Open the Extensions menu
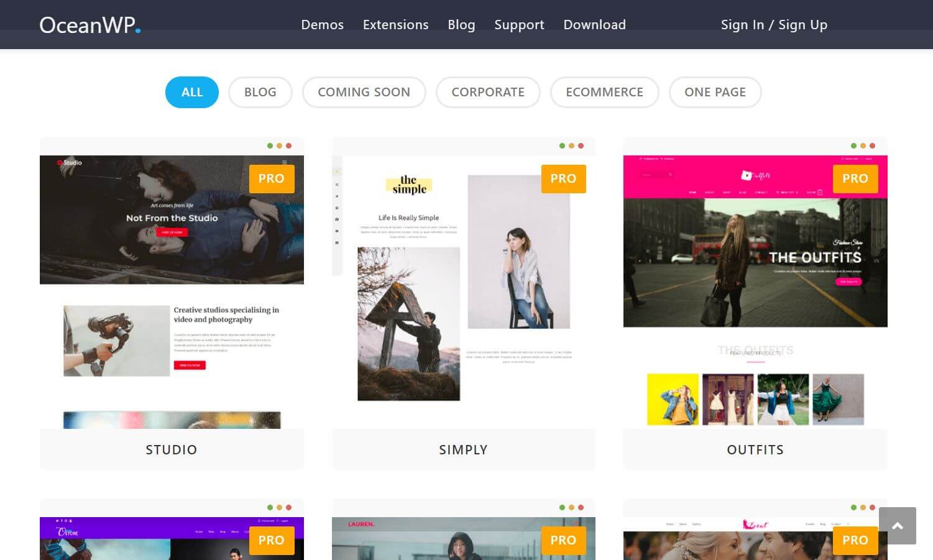The image size is (933, 560). point(395,25)
